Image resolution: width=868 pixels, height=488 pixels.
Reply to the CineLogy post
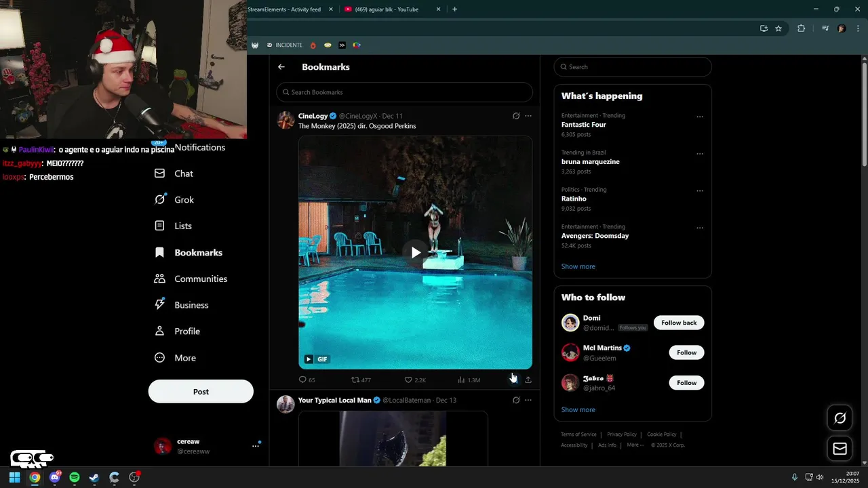pos(307,380)
